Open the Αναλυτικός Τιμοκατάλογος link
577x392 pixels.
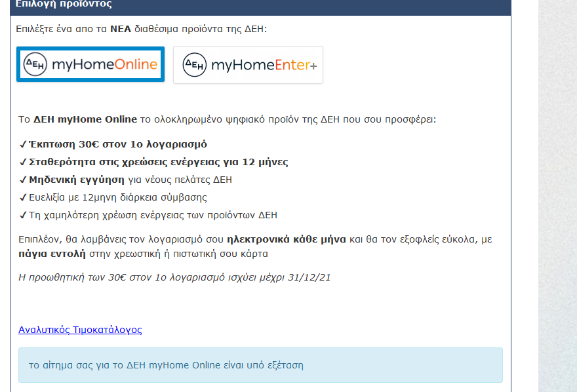pyautogui.click(x=80, y=330)
